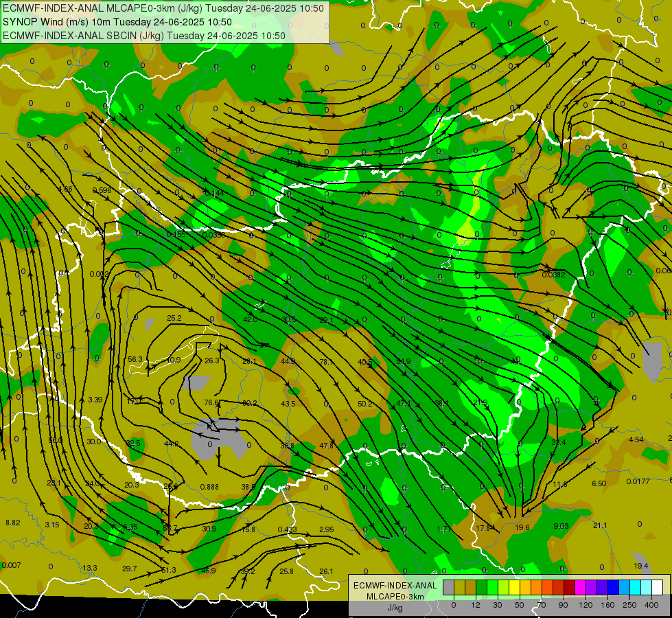Click the J/kg unit label in legend
The height and width of the screenshot is (618, 672).
(x=395, y=608)
